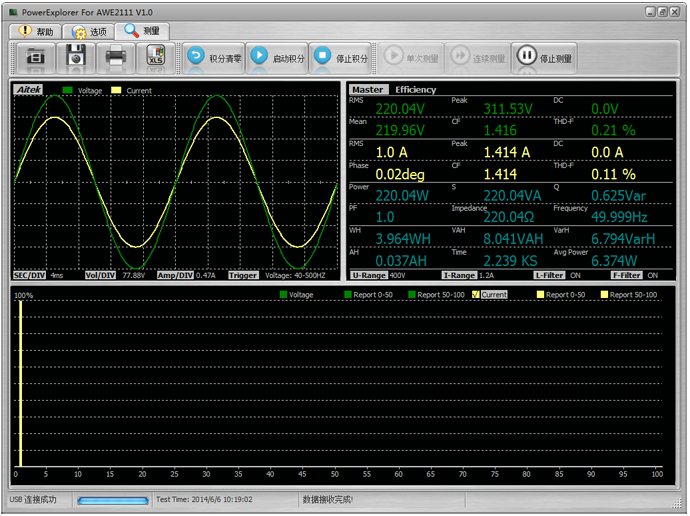Toggle L-Filter ON setting
This screenshot has width=690, height=516.
pos(575,275)
